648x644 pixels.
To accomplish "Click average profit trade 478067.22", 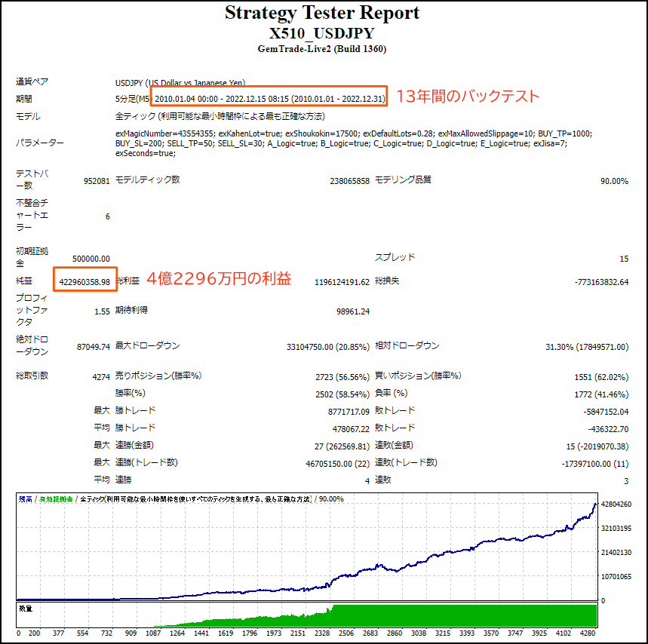I will [351, 429].
